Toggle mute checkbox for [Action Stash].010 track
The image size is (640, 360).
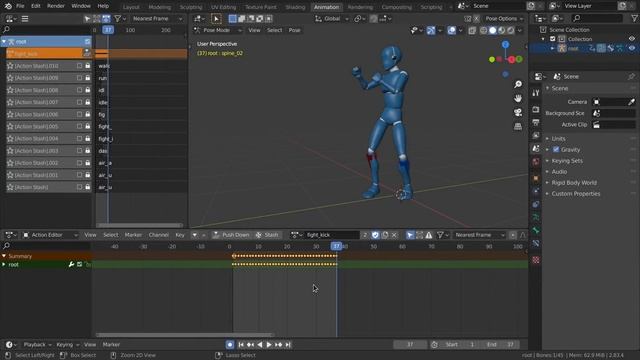click(x=80, y=66)
